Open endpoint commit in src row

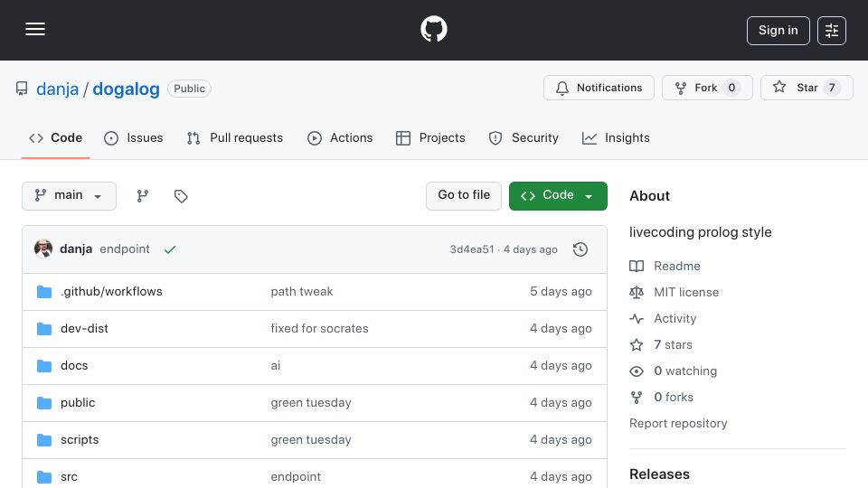point(296,477)
